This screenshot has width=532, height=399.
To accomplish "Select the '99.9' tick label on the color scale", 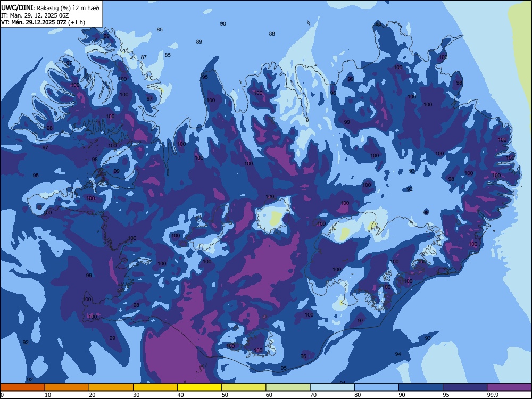I will pyautogui.click(x=493, y=395).
